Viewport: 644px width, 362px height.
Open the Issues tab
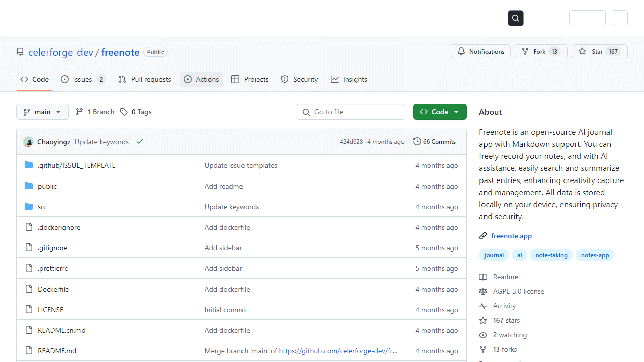click(83, 79)
